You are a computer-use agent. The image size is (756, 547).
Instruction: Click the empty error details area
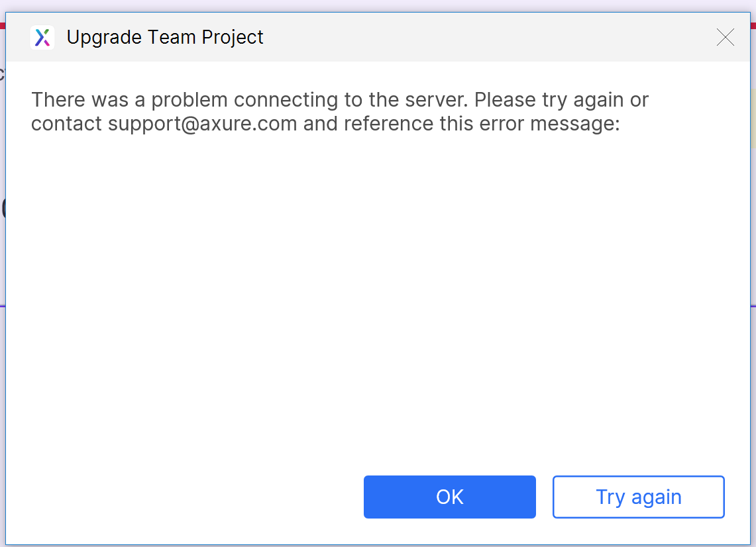click(x=378, y=298)
